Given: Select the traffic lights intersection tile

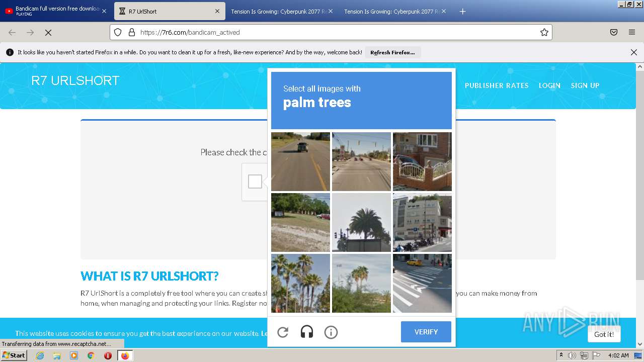Looking at the screenshot, I should click(361, 161).
